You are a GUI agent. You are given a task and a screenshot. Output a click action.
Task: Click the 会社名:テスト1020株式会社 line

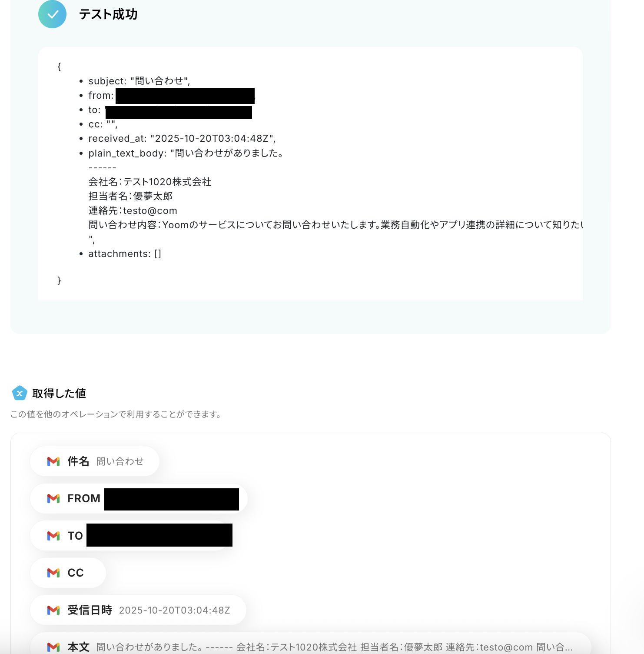[x=150, y=182]
